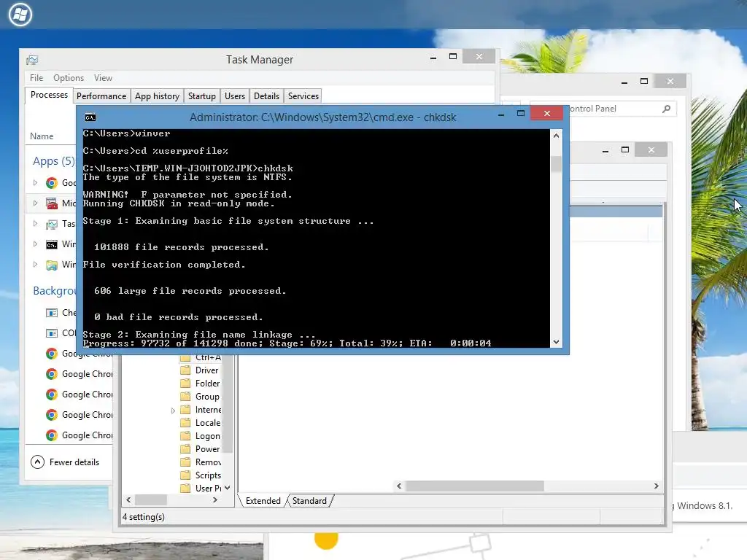This screenshot has width=747, height=560.
Task: Click the Scripts folder icon in tree
Action: (186, 475)
